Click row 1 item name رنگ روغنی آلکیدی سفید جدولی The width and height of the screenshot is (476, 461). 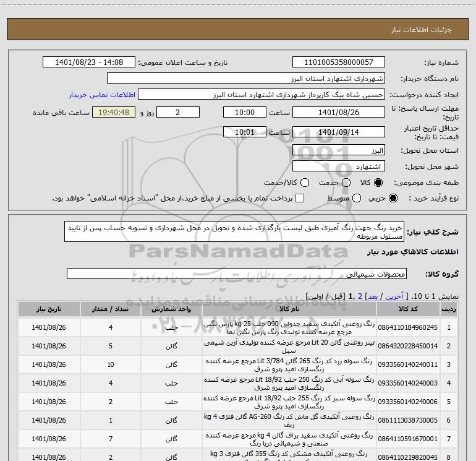[289, 327]
